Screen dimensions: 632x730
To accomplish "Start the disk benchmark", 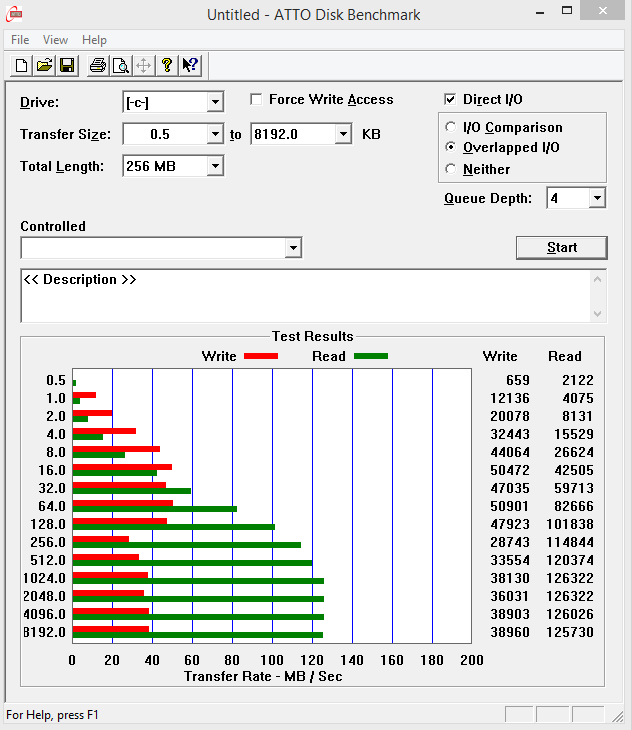I will tap(562, 248).
